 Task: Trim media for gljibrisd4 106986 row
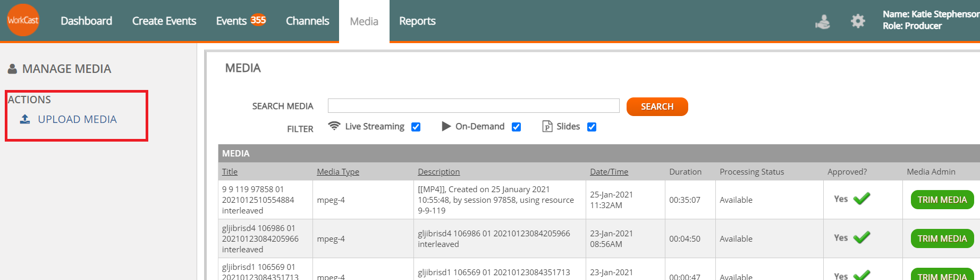[942, 238]
